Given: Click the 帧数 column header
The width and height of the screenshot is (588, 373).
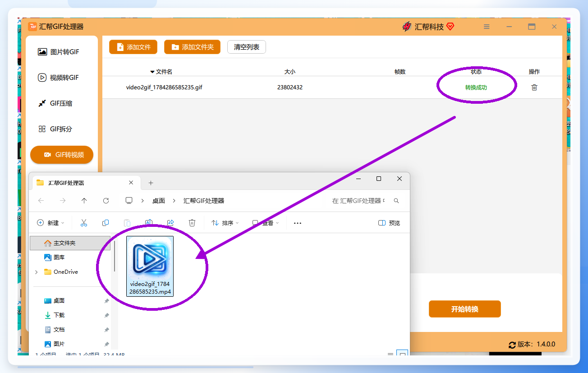Looking at the screenshot, I should [x=400, y=72].
